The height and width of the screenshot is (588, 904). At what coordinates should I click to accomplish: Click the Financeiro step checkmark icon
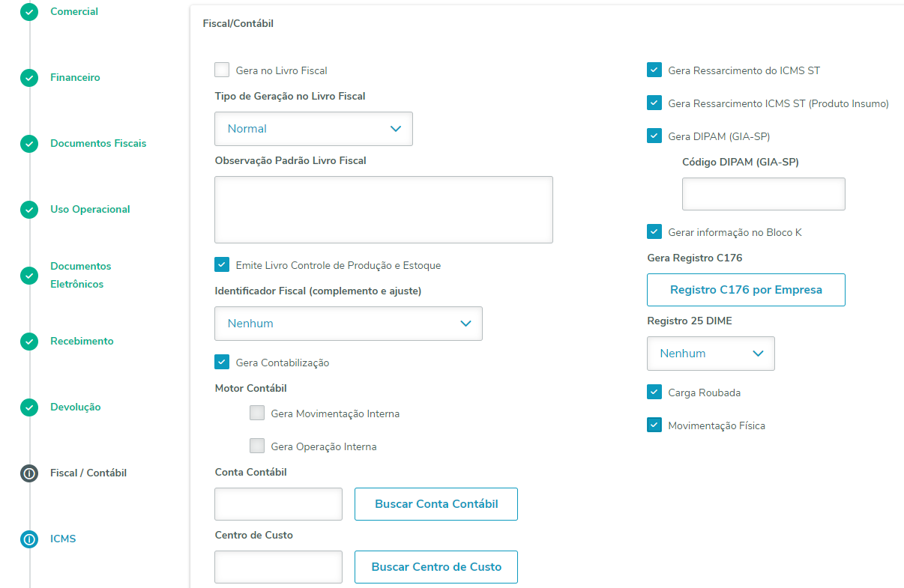pyautogui.click(x=29, y=78)
